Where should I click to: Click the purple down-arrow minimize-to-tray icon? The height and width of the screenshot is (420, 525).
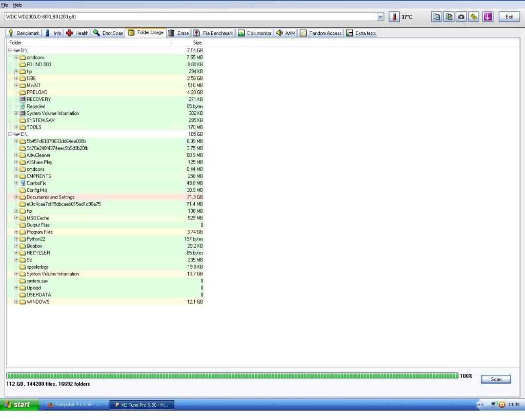click(488, 17)
